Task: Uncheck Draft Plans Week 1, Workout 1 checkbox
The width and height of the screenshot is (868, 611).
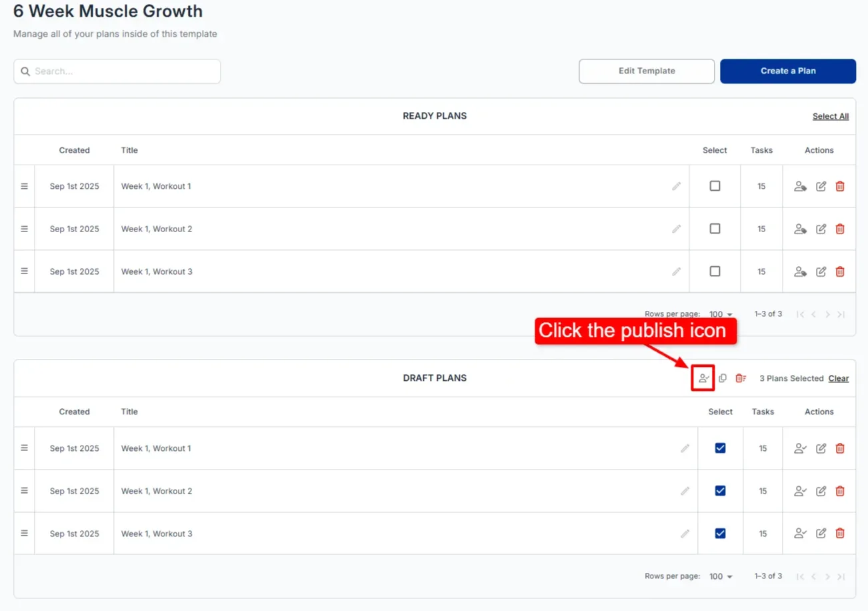Action: (720, 448)
